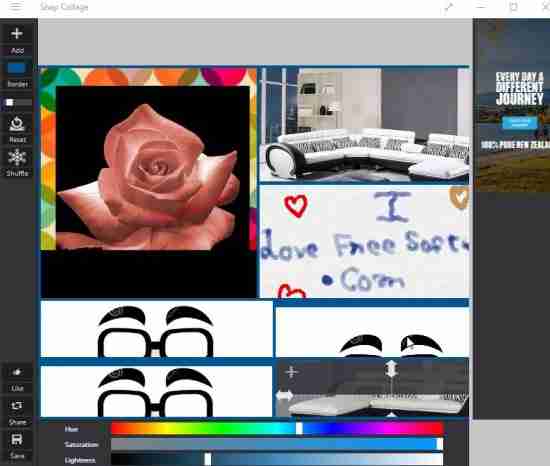
Task: Set the Hue slider handle
Action: (299, 428)
